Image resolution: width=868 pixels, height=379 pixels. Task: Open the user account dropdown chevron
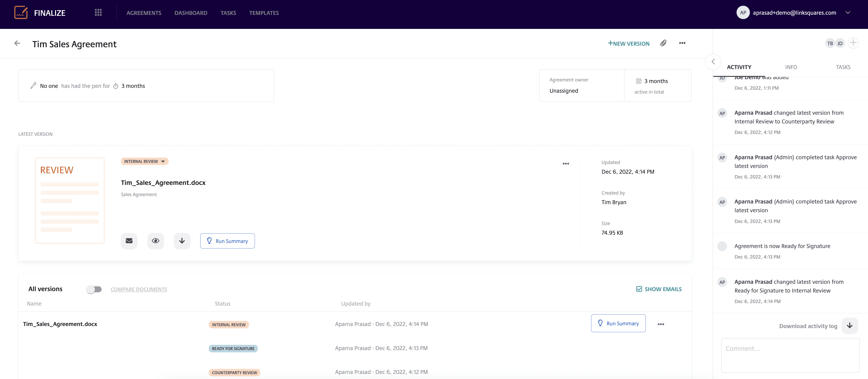pyautogui.click(x=848, y=13)
